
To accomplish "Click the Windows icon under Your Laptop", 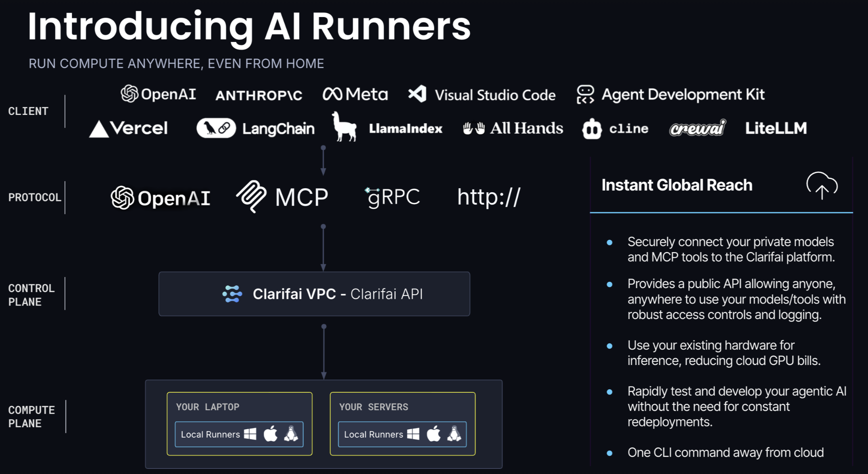I will [x=250, y=434].
